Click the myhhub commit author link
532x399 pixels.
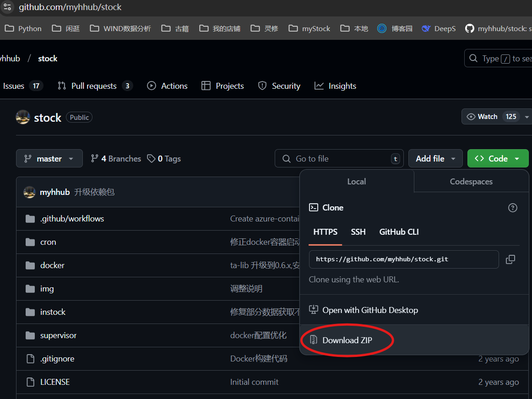54,192
